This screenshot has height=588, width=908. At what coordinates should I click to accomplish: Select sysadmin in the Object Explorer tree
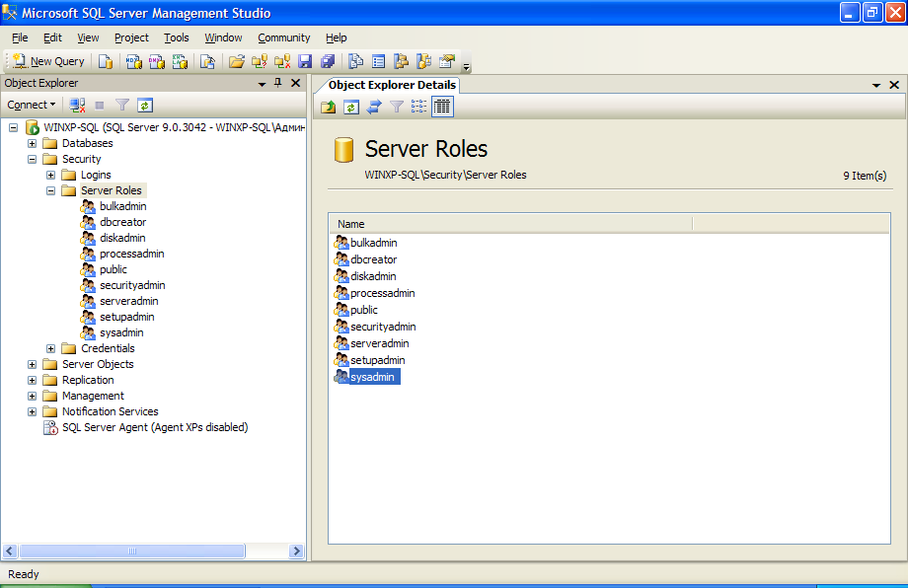121,332
